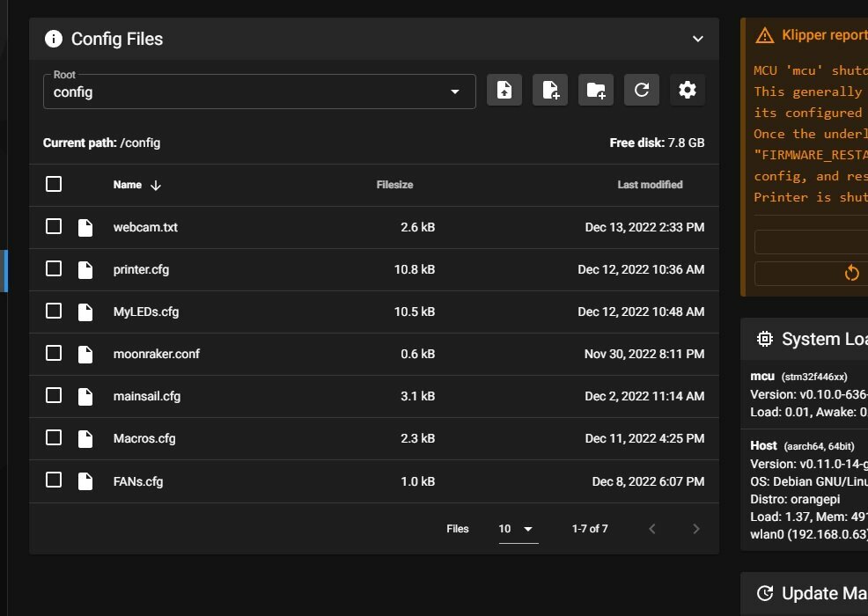Screen dimensions: 868x616
Task: Open the webcam.txt file
Action: click(145, 227)
